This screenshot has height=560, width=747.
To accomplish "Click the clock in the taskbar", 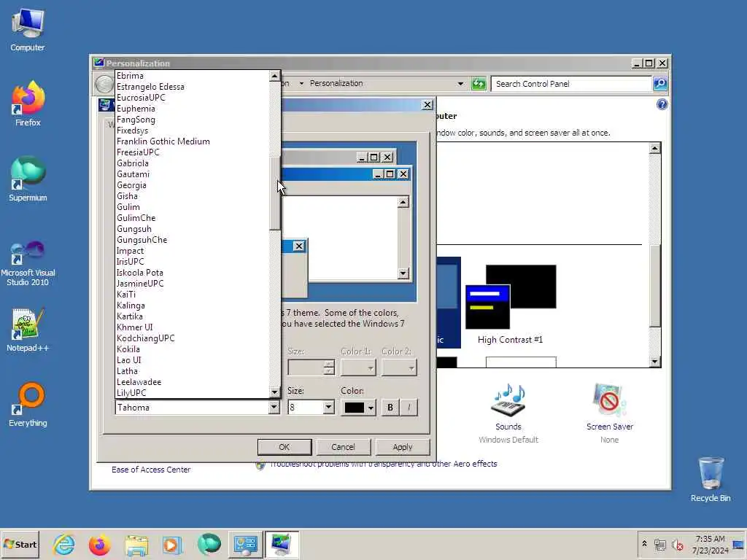I will coord(710,544).
